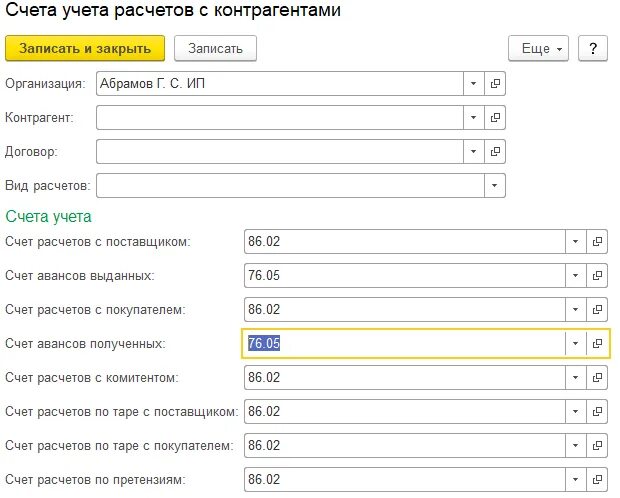Open help with the question mark button
620x498 pixels.
[593, 48]
